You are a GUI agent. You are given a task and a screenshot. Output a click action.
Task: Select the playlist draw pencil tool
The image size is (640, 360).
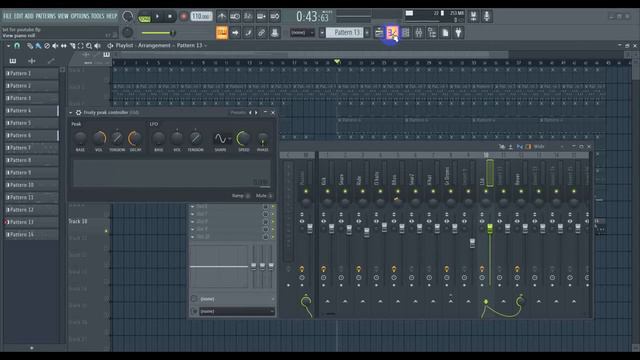pos(30,46)
